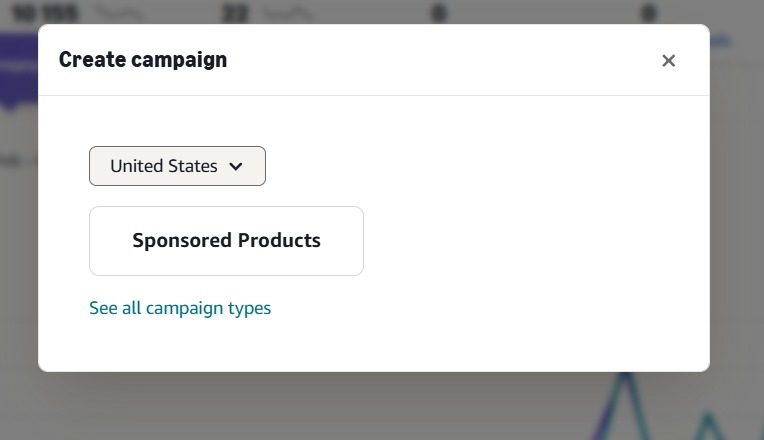Click the blurred 22 metric at top
This screenshot has height=440, width=764.
click(x=235, y=13)
